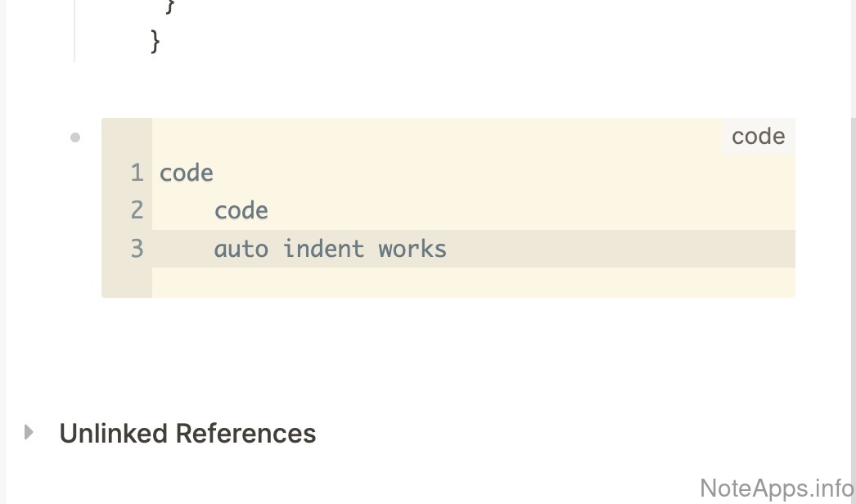The height and width of the screenshot is (504, 856).
Task: Expand the Unlinked References triangle
Action: click(29, 432)
